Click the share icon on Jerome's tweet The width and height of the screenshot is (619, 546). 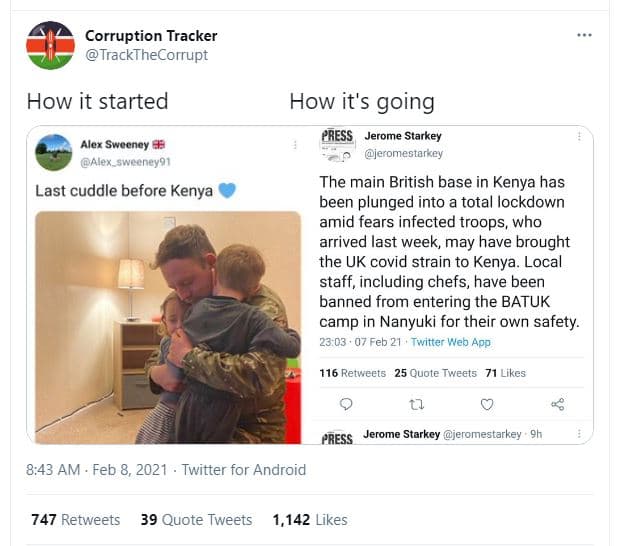(558, 404)
